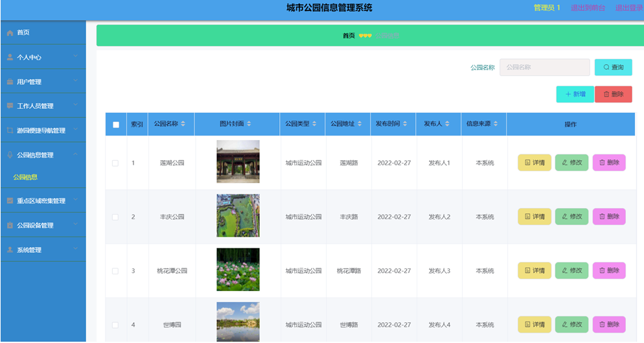This screenshot has height=343, width=644.
Task: Click the microphone icon beside 公园信息管理
Action: [x=10, y=155]
